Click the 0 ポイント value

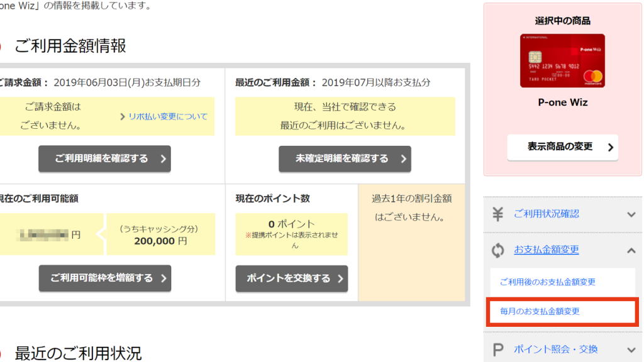click(292, 224)
